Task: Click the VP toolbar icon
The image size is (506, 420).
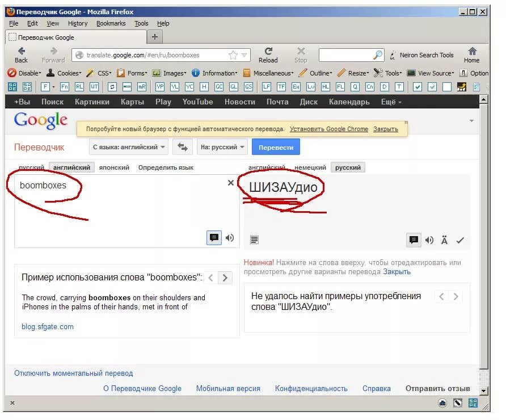Action: click(x=160, y=87)
